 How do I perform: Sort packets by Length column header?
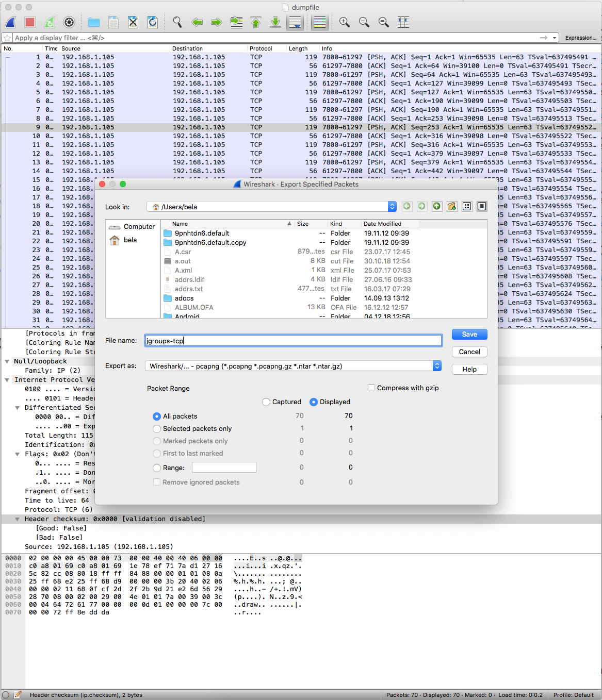coord(303,48)
